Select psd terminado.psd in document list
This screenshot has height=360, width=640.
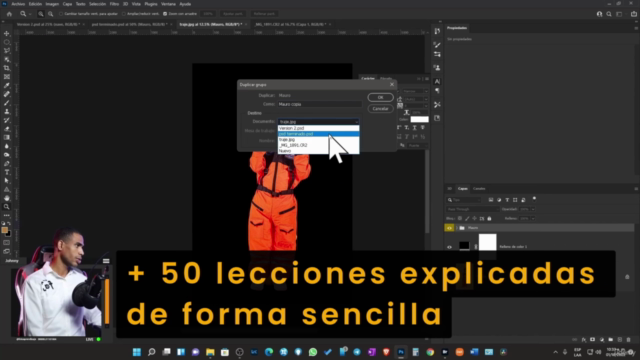click(318, 134)
